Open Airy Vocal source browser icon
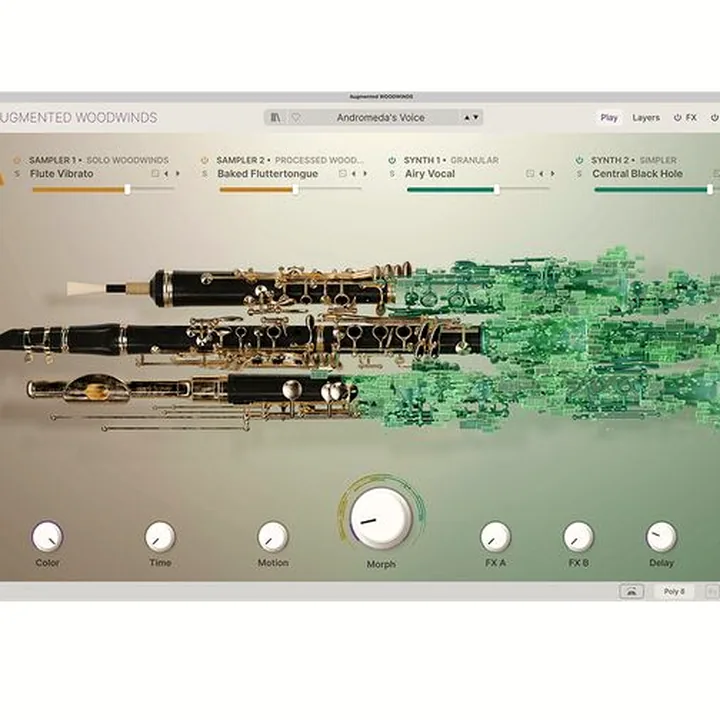The height and width of the screenshot is (720, 720). [530, 174]
